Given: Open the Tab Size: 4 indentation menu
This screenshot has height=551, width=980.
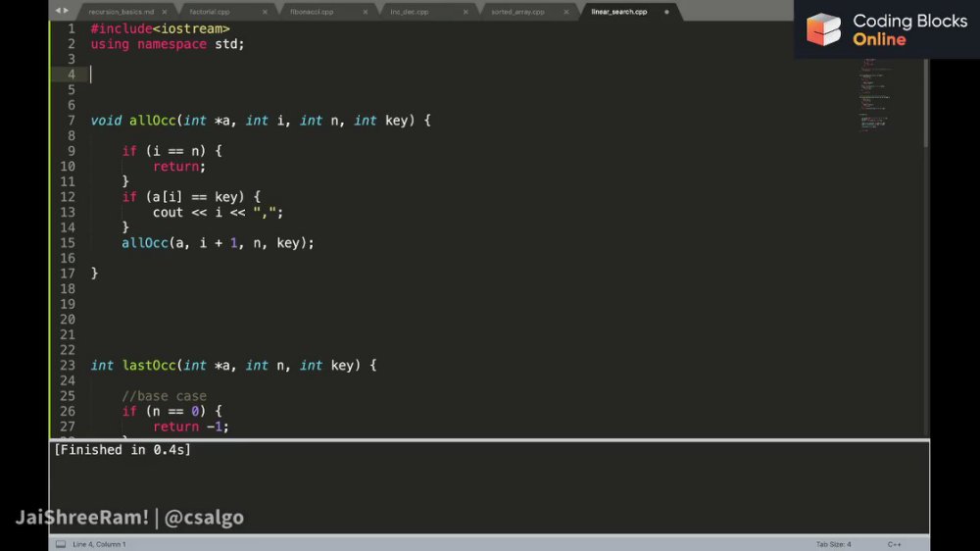Looking at the screenshot, I should click(x=833, y=545).
